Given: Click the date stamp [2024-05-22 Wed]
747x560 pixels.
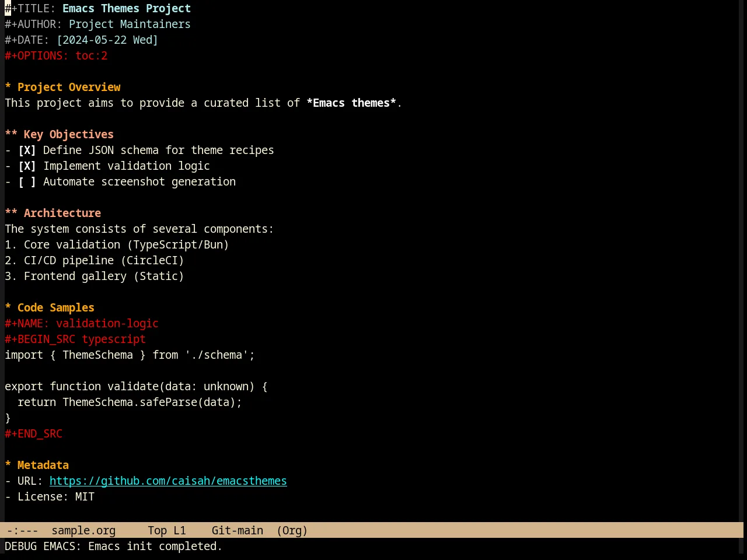Looking at the screenshot, I should [107, 40].
